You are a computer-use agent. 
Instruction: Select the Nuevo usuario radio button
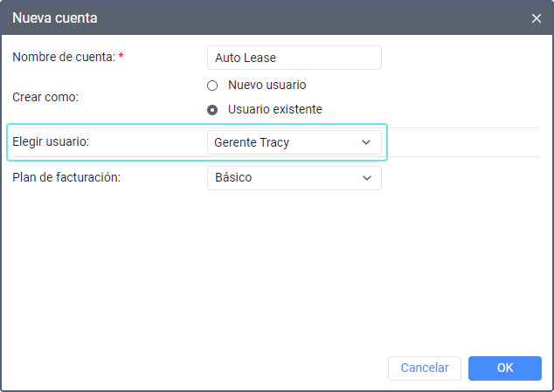pyautogui.click(x=212, y=86)
